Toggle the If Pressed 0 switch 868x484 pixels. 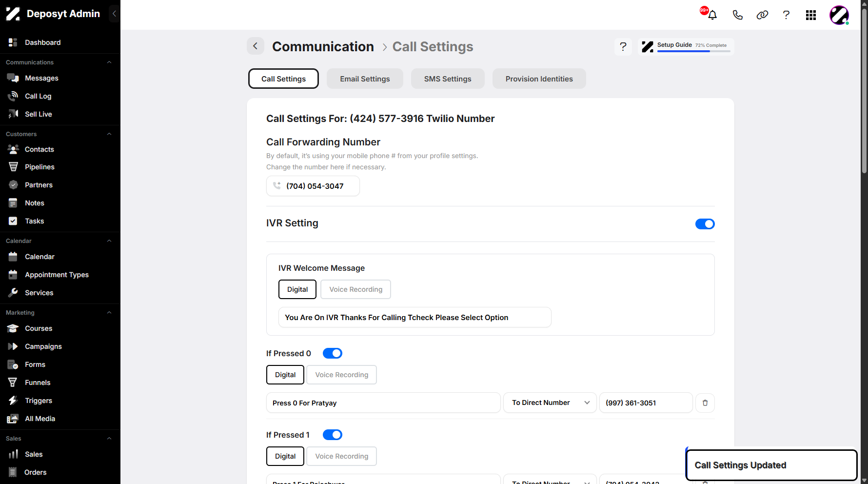[333, 353]
